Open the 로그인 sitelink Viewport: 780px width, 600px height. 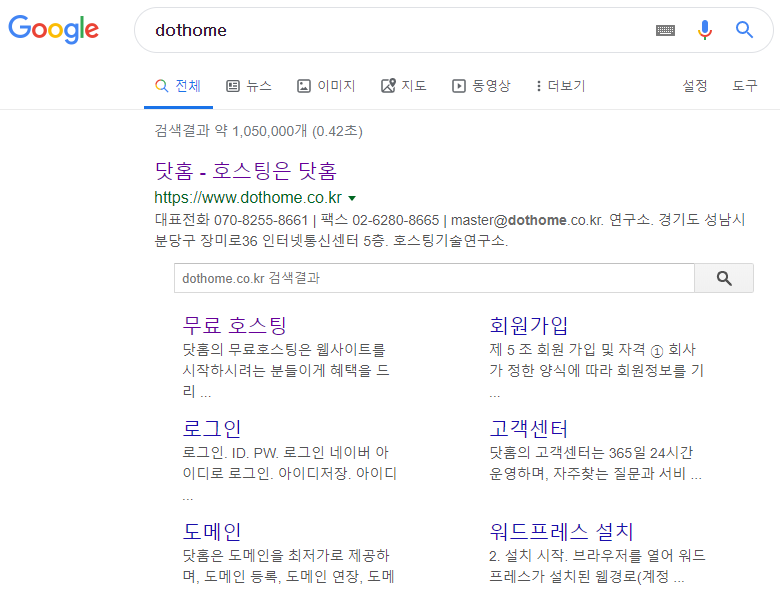tap(212, 428)
